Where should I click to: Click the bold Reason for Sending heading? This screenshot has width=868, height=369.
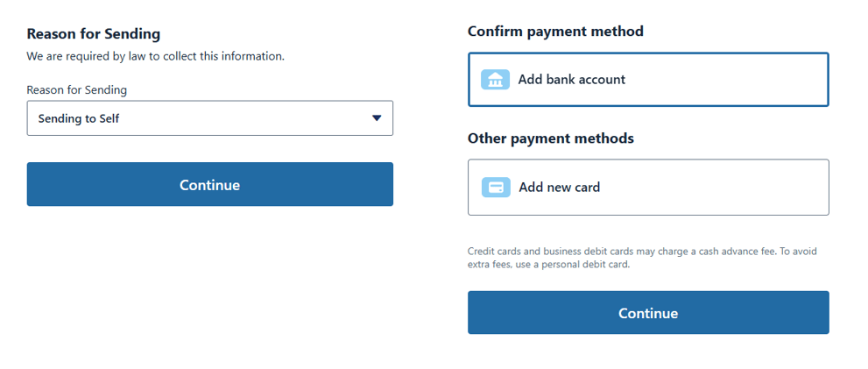pos(94,34)
